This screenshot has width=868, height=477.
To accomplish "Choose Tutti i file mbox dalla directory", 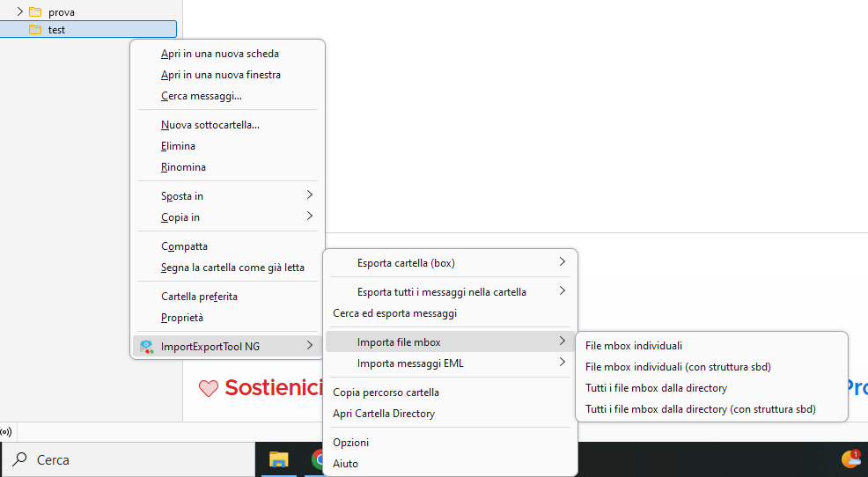I will pos(712,388).
